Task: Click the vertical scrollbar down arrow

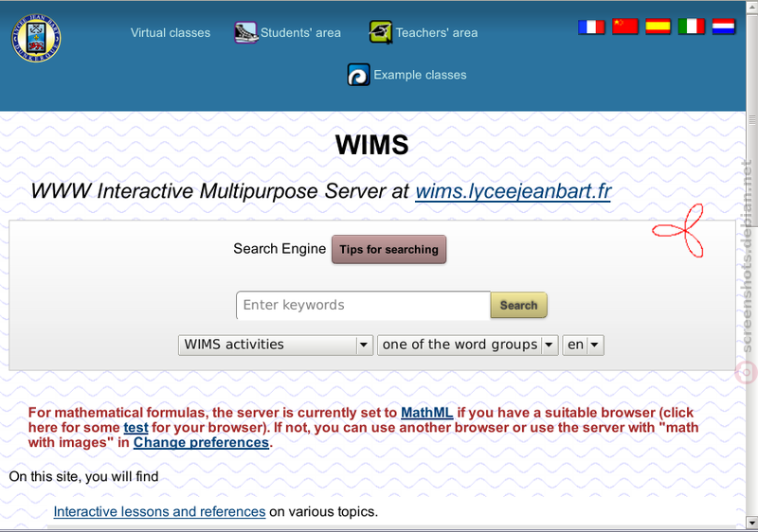Action: 751,523
